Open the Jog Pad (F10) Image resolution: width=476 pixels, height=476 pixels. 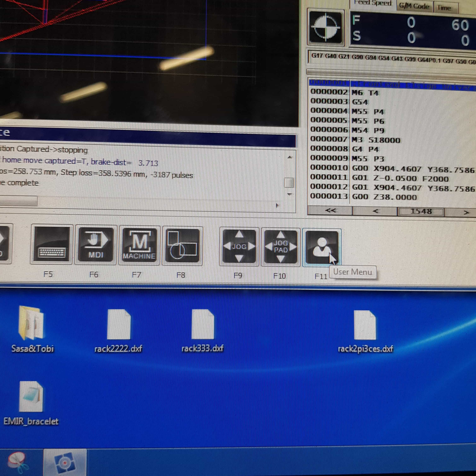pyautogui.click(x=281, y=247)
